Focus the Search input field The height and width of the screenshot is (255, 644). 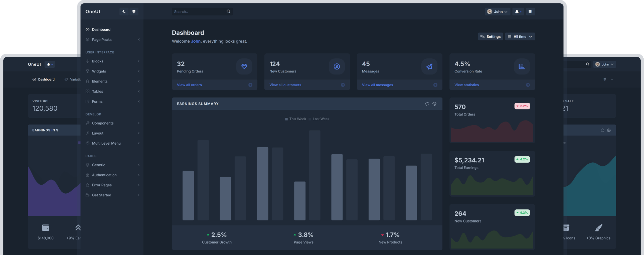[199, 12]
